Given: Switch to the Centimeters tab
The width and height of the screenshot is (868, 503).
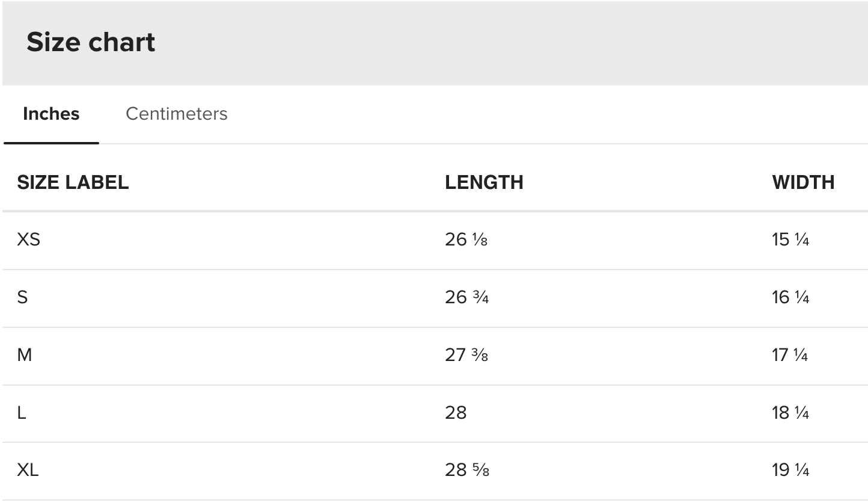Looking at the screenshot, I should (176, 114).
